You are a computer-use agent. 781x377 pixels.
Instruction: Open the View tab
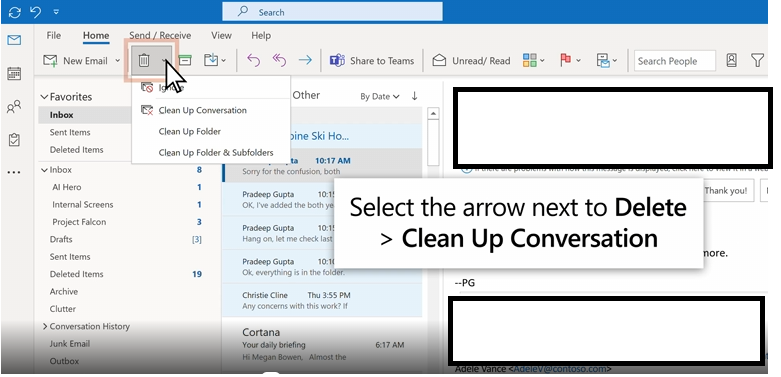(x=221, y=35)
